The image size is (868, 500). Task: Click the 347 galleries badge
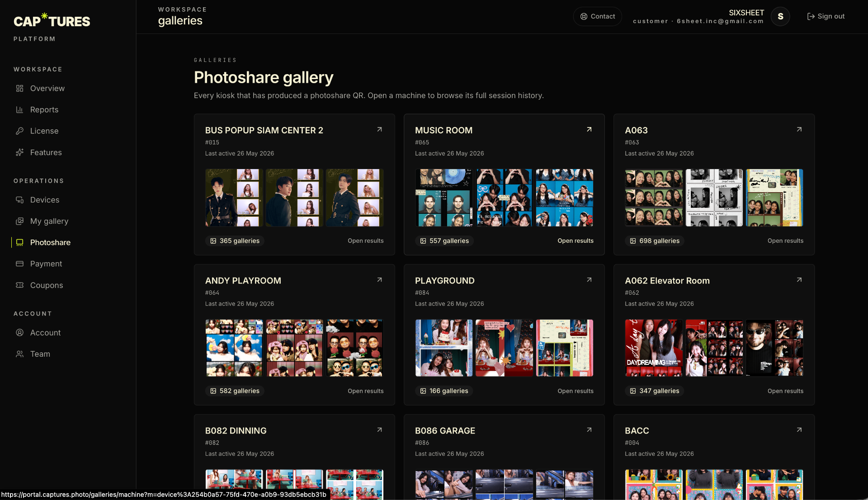(654, 391)
